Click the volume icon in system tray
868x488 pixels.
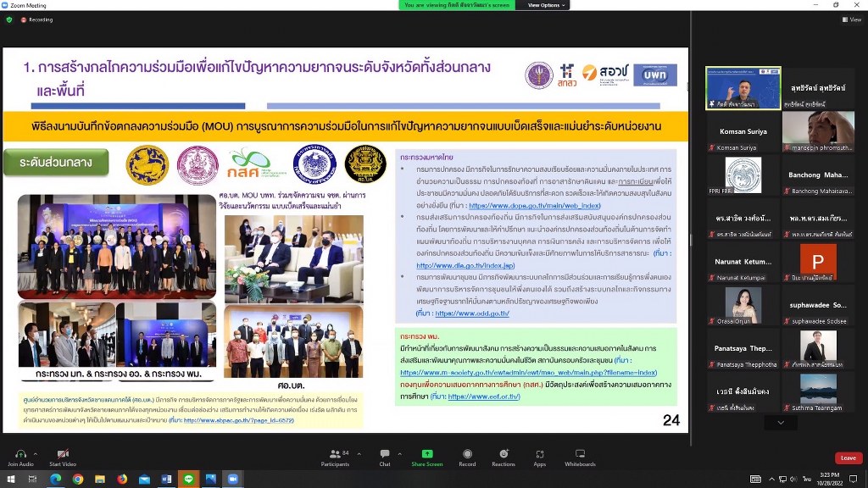click(x=793, y=480)
